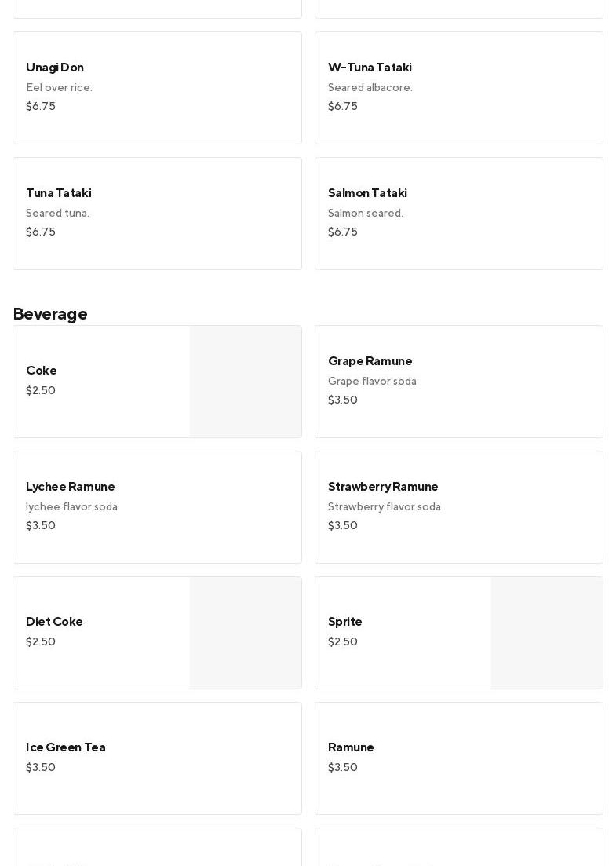
Task: Select the Sprite beverage title
Action: tap(345, 622)
